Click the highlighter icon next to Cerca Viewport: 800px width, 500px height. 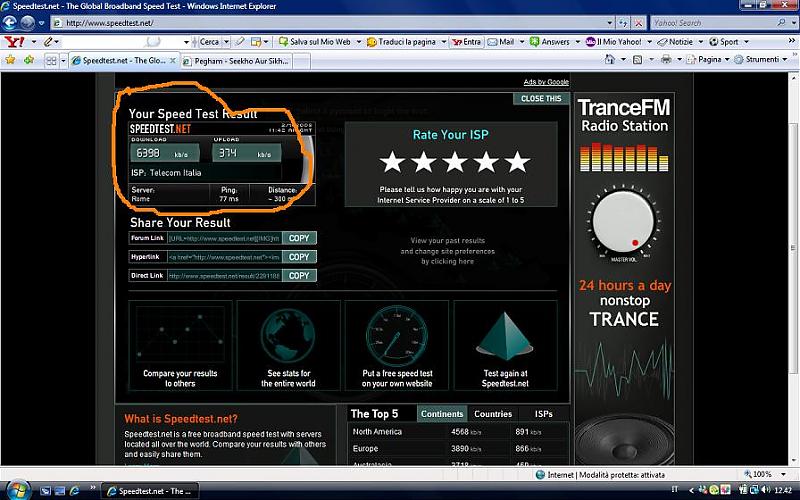240,41
